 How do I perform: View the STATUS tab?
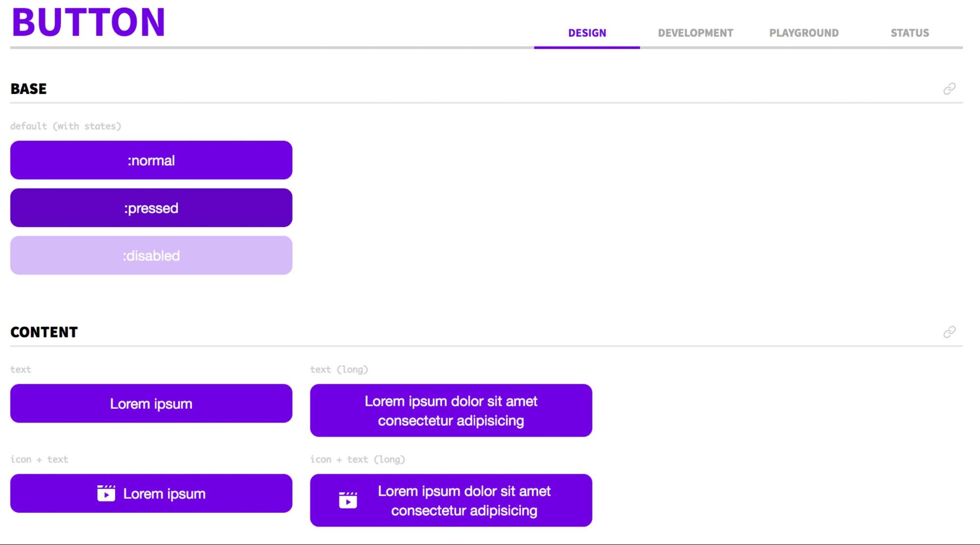909,33
